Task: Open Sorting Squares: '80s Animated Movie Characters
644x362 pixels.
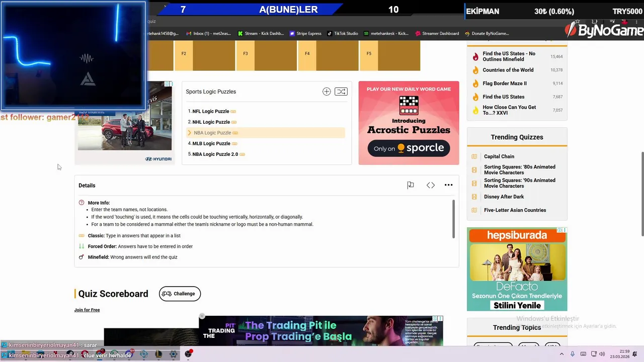Action: (x=520, y=169)
